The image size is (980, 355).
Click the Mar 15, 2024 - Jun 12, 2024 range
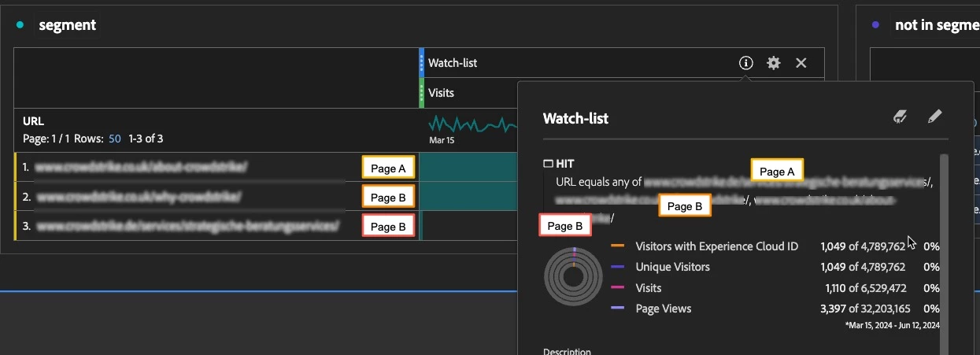coord(893,325)
